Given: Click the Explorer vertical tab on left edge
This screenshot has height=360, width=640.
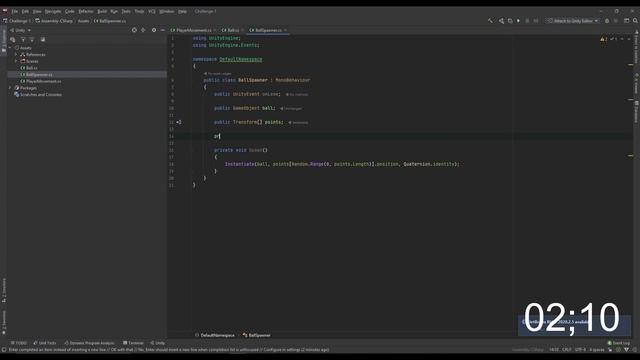Looking at the screenshot, I should pos(4,40).
